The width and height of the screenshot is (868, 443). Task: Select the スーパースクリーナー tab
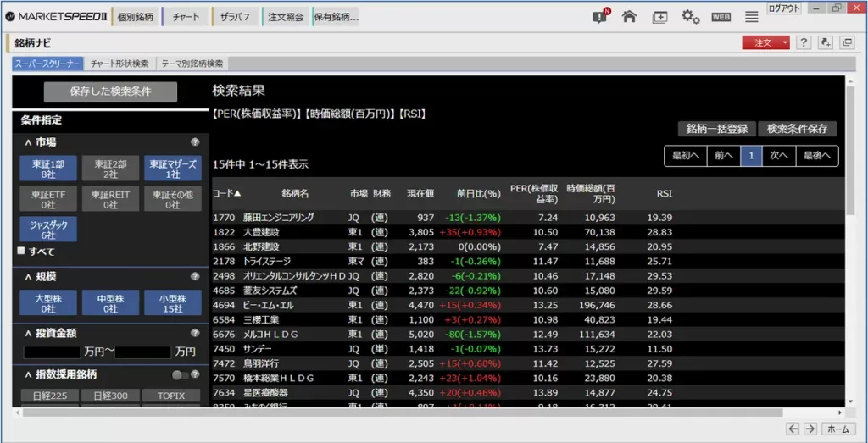click(48, 64)
